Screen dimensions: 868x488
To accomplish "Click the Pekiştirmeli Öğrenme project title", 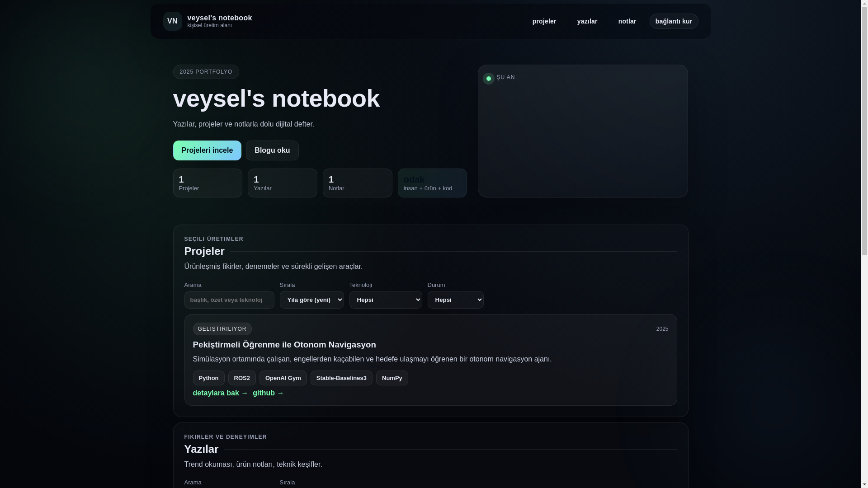I will tap(284, 345).
